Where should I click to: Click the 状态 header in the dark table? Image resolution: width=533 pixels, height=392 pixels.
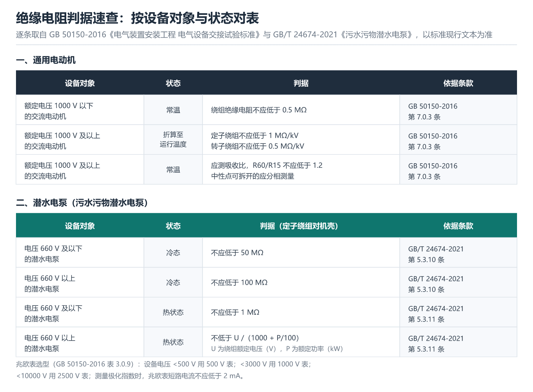(173, 83)
